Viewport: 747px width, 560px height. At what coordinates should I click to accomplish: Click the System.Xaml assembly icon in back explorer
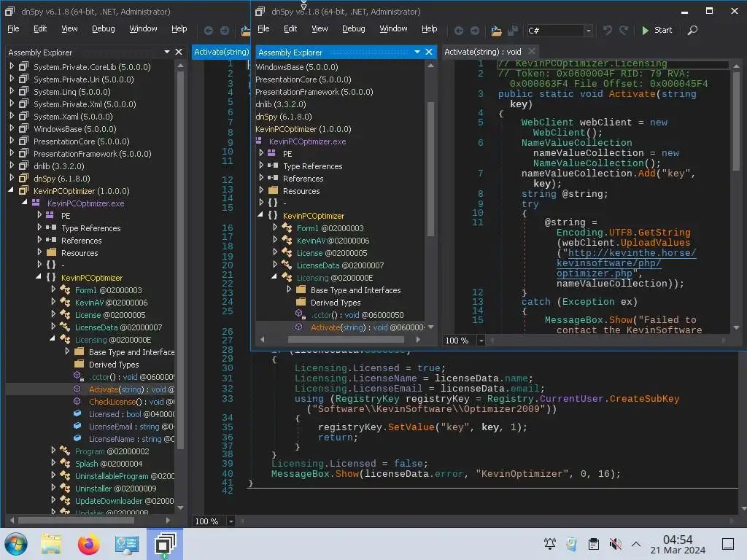(x=23, y=116)
